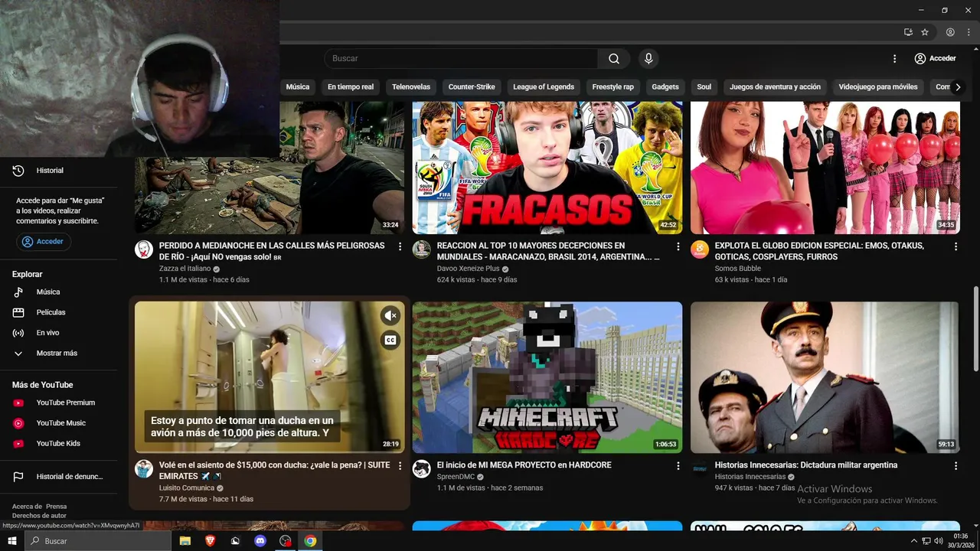Toggle subtitles on the preview video
980x551 pixels.
(x=390, y=341)
